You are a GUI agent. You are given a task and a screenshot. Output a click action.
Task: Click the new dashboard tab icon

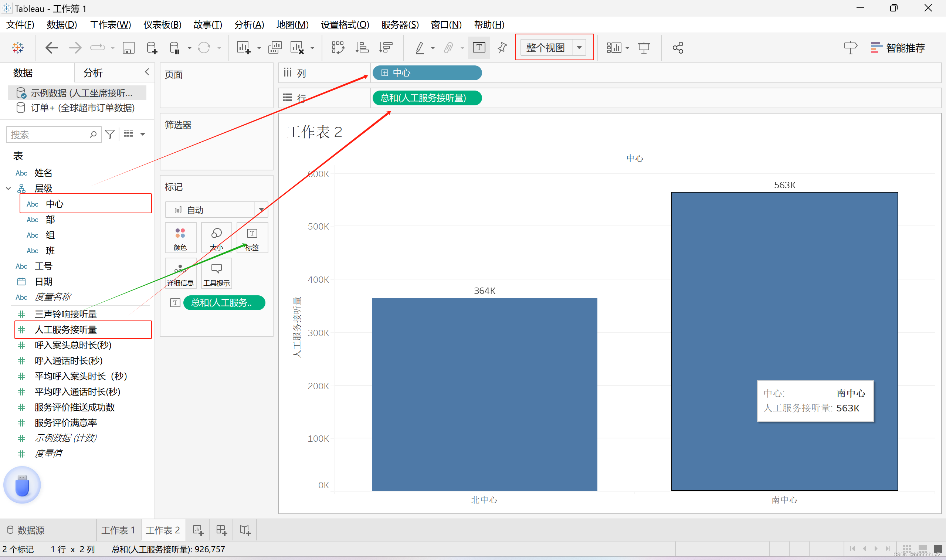pos(221,530)
